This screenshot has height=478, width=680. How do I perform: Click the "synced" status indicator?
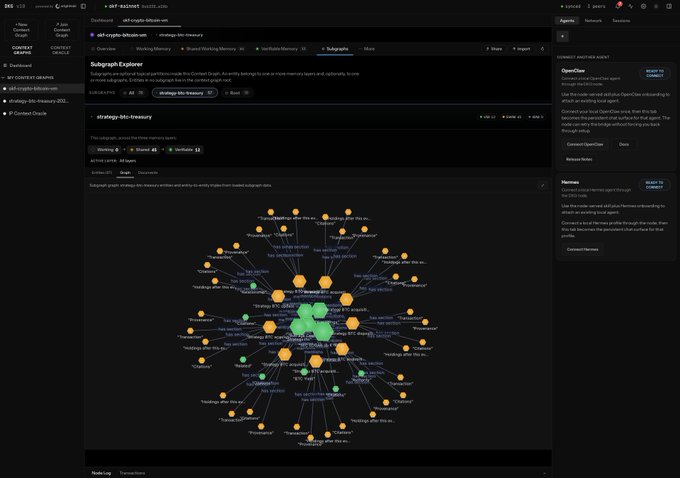571,7
